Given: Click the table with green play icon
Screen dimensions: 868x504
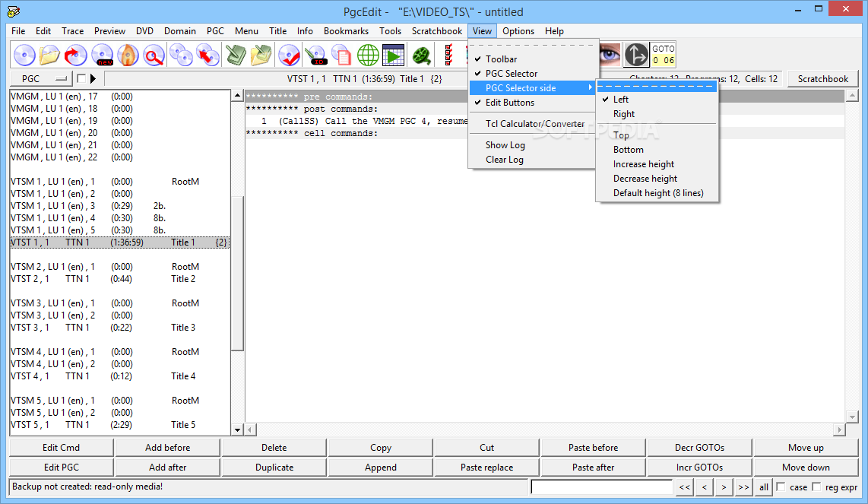Looking at the screenshot, I should pyautogui.click(x=393, y=55).
